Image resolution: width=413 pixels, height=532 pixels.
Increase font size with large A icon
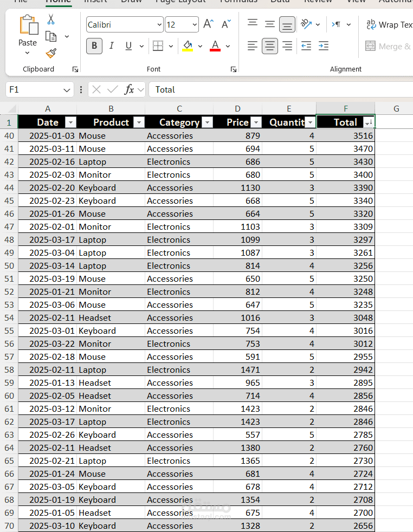208,24
